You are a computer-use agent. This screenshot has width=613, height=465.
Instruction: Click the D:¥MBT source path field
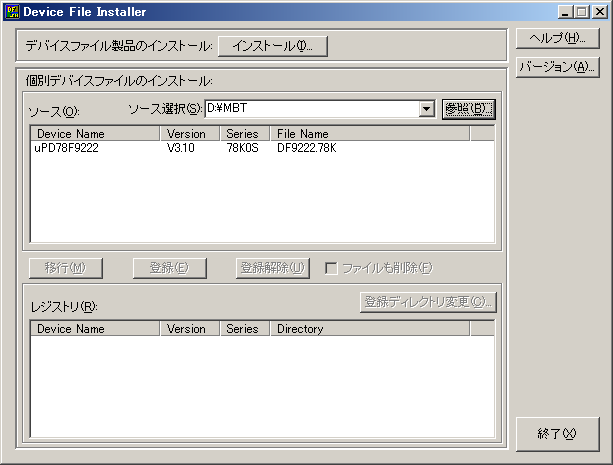[x=312, y=109]
